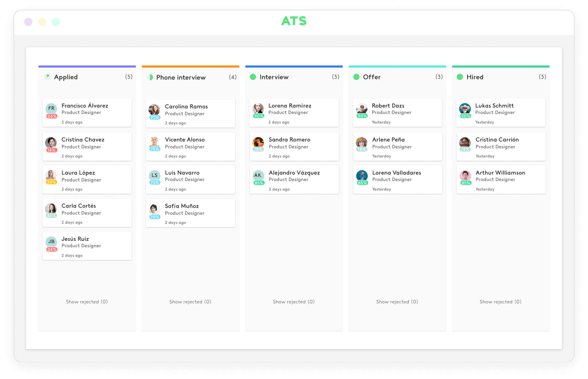588x379 pixels.
Task: Click the LS initials avatar of Luis Navarro
Action: (x=154, y=175)
